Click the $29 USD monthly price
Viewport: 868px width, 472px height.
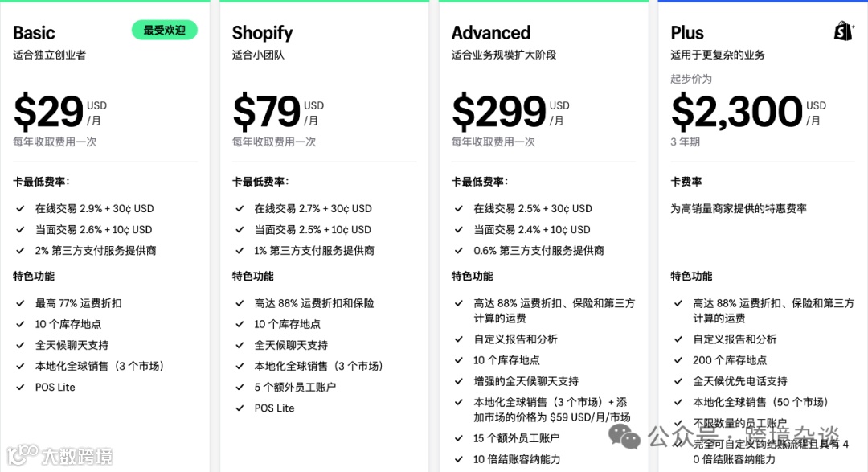pyautogui.click(x=59, y=111)
